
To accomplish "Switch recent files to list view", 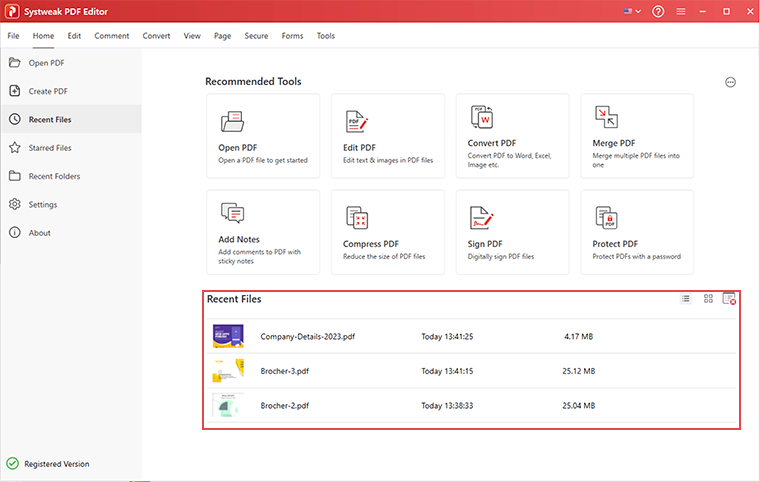I will [x=685, y=299].
